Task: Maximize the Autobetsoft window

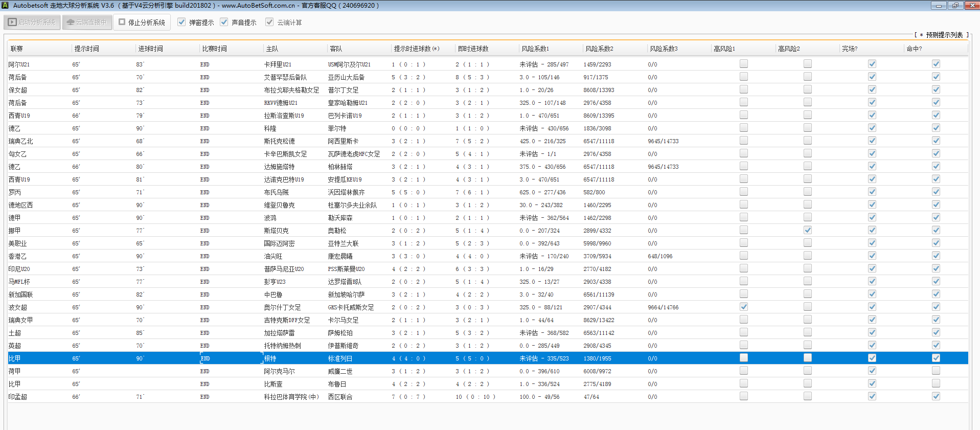Action: click(x=955, y=6)
